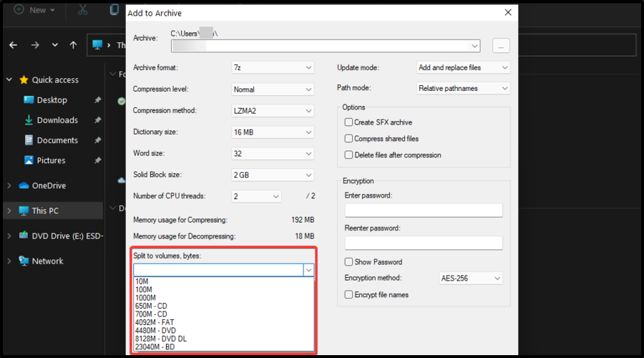Image resolution: width=644 pixels, height=358 pixels.
Task: Open the Compression level dropdown
Action: point(273,89)
